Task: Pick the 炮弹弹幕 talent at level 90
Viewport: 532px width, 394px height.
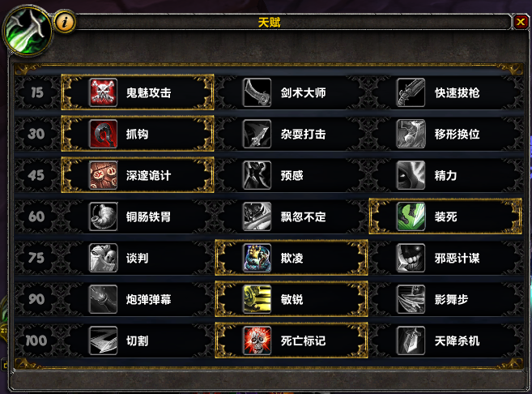Action: click(x=138, y=299)
